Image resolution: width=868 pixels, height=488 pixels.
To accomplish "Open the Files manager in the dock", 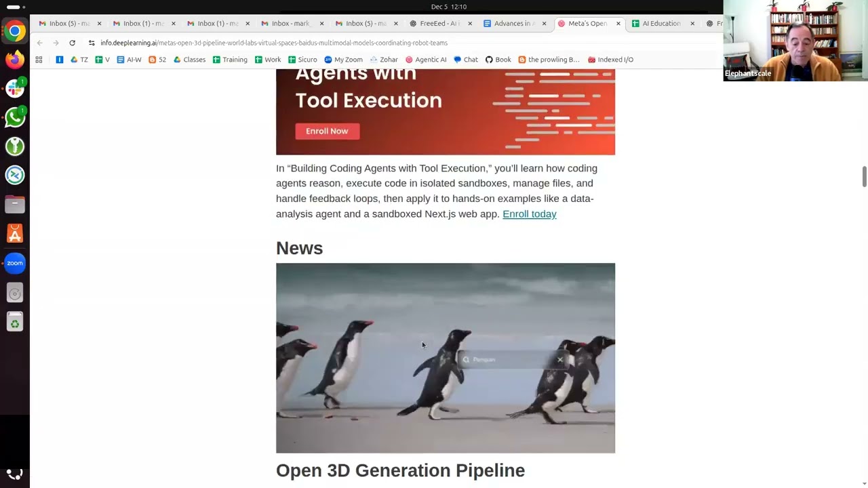I will coord(15,204).
